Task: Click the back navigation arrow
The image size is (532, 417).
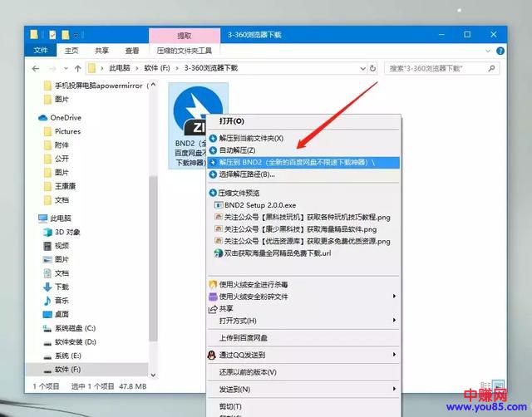Action: pos(36,69)
